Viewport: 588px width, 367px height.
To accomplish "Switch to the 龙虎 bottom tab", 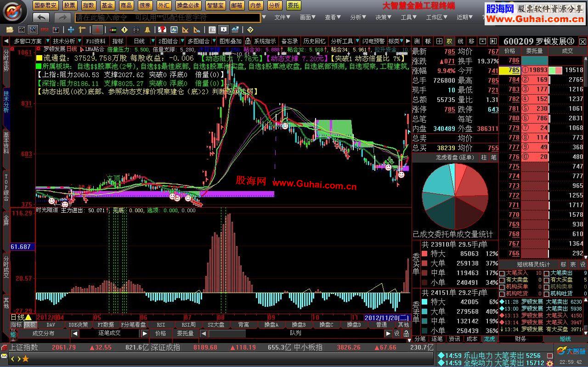I will [x=490, y=339].
